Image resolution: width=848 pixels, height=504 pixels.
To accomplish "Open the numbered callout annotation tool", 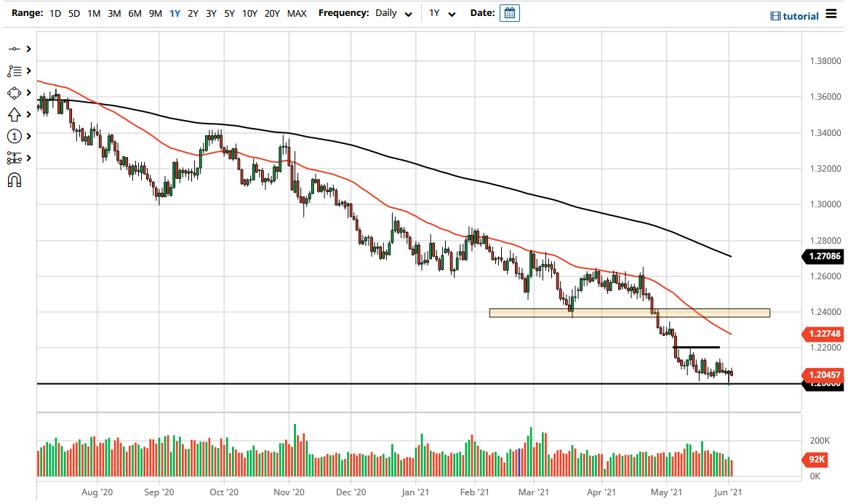I will pyautogui.click(x=15, y=136).
